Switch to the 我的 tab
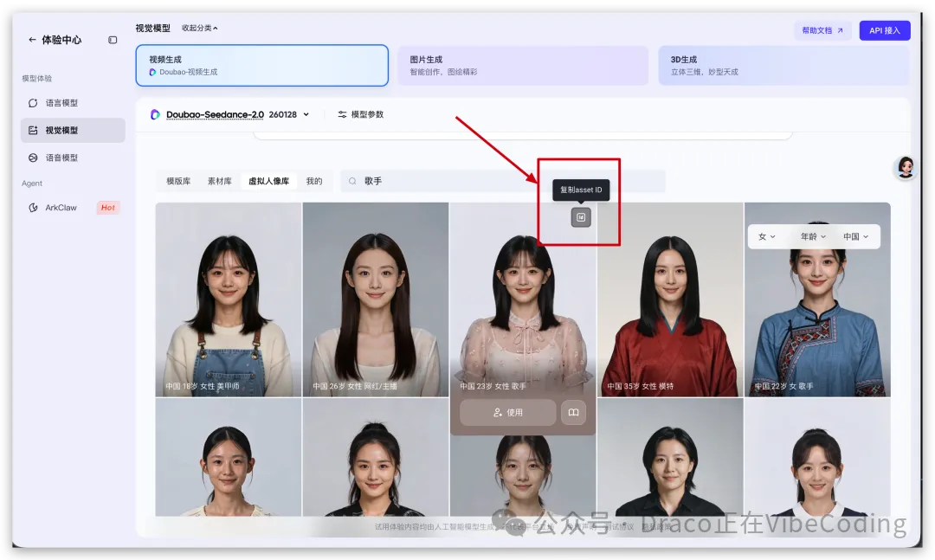 pyautogui.click(x=314, y=181)
